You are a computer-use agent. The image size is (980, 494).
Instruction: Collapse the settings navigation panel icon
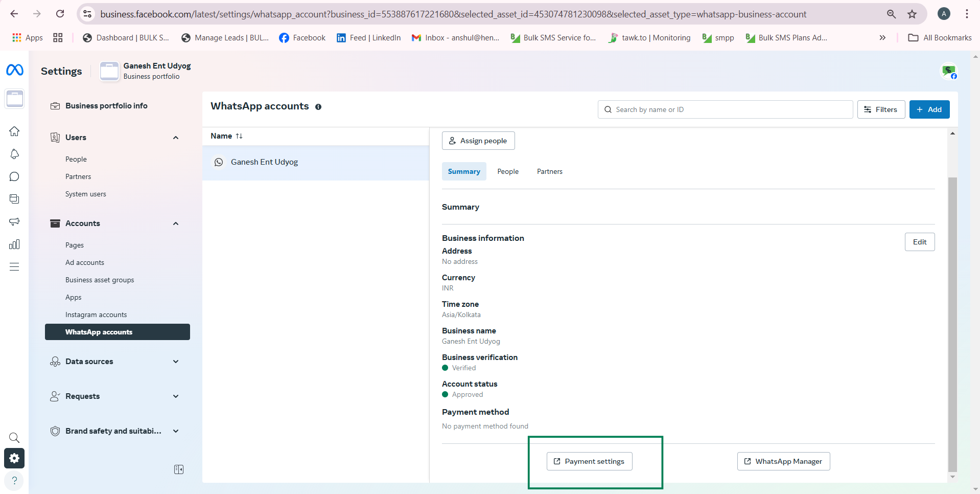[179, 469]
